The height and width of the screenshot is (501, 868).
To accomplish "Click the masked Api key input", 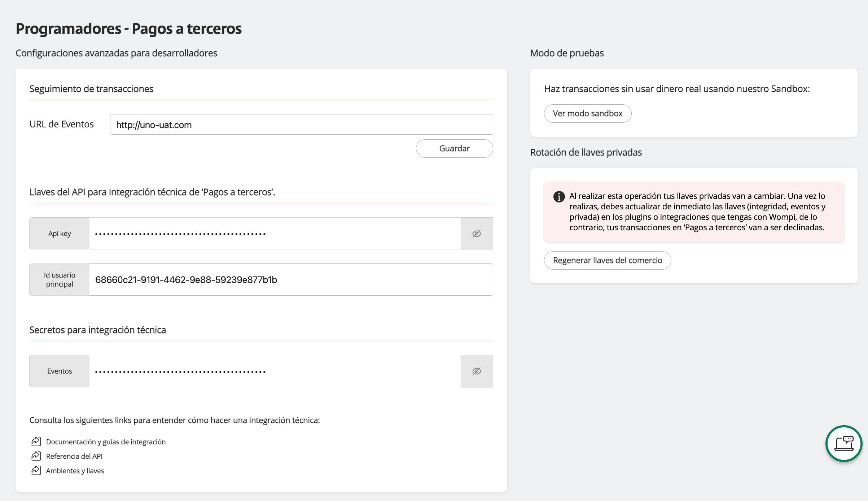I will pos(274,234).
